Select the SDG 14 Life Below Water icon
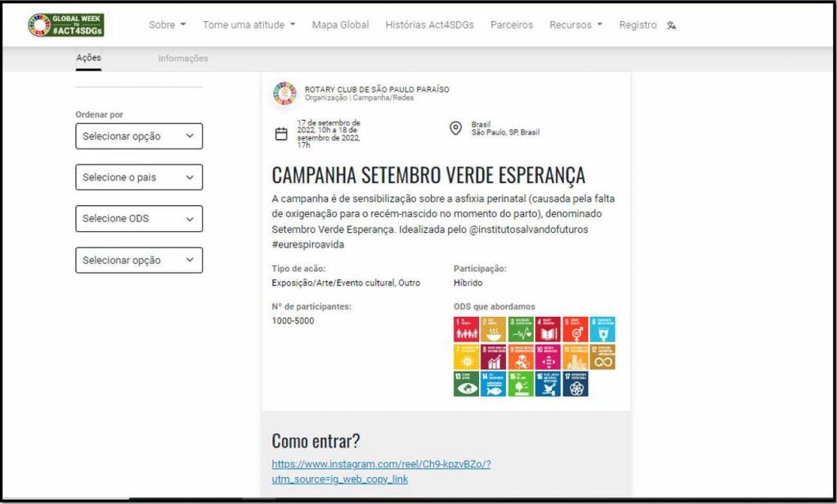Image resolution: width=837 pixels, height=504 pixels. tap(493, 384)
